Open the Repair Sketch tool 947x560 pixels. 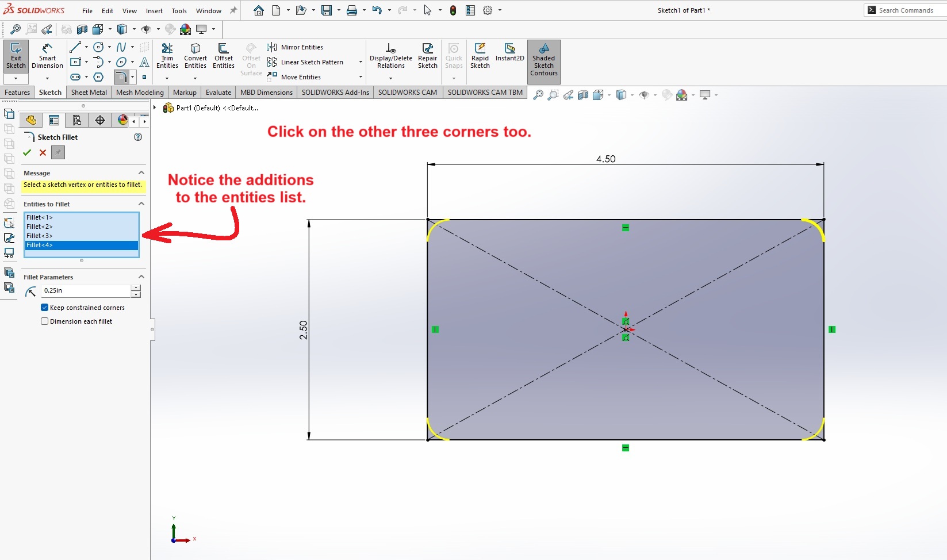tap(427, 56)
